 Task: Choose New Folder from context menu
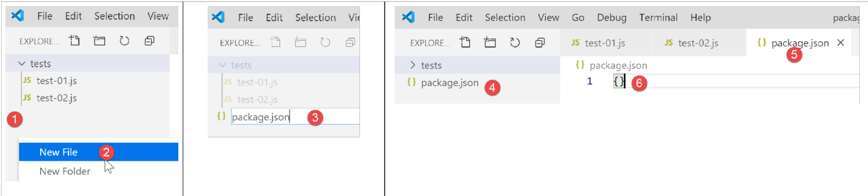pos(99,171)
